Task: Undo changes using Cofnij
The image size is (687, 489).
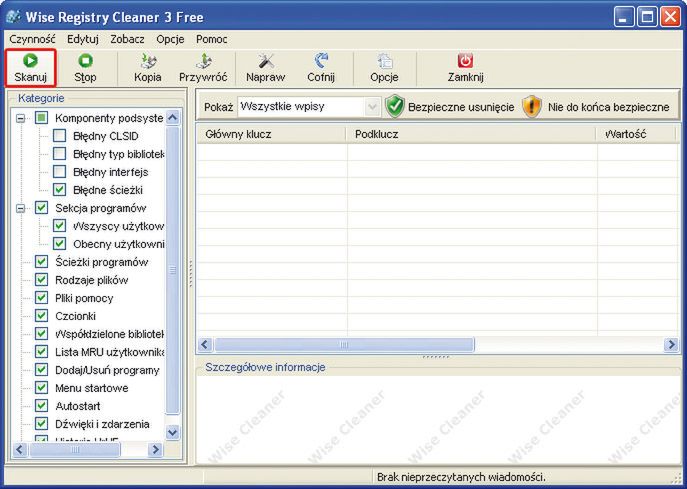Action: tap(321, 68)
